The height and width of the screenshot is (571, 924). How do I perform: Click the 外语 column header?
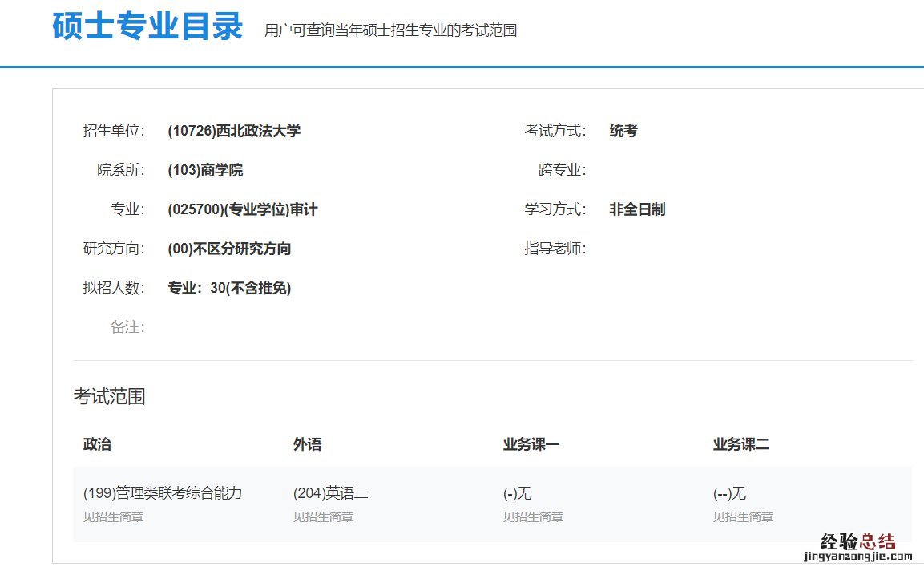coord(307,444)
